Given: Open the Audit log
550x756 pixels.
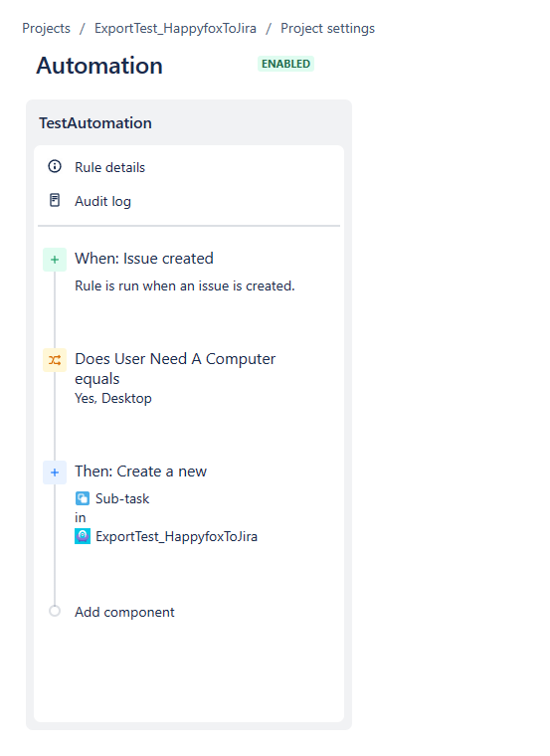Looking at the screenshot, I should click(102, 201).
